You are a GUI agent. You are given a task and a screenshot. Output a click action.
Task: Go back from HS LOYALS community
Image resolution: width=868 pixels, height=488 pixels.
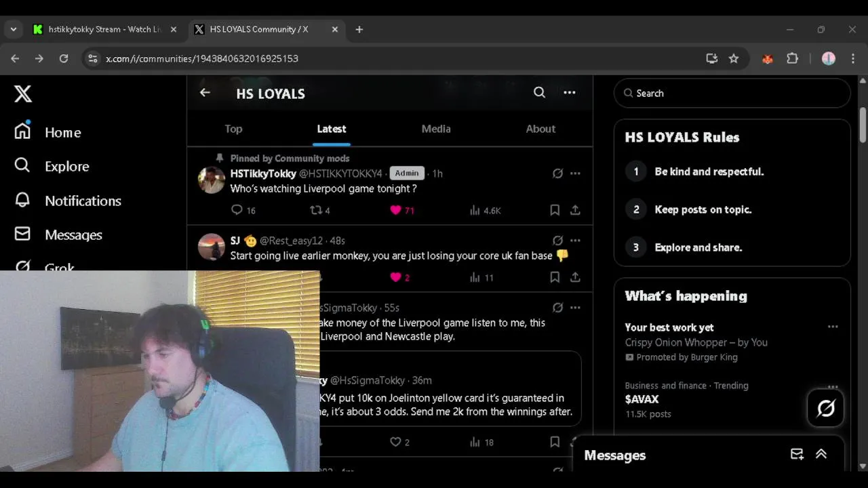205,93
